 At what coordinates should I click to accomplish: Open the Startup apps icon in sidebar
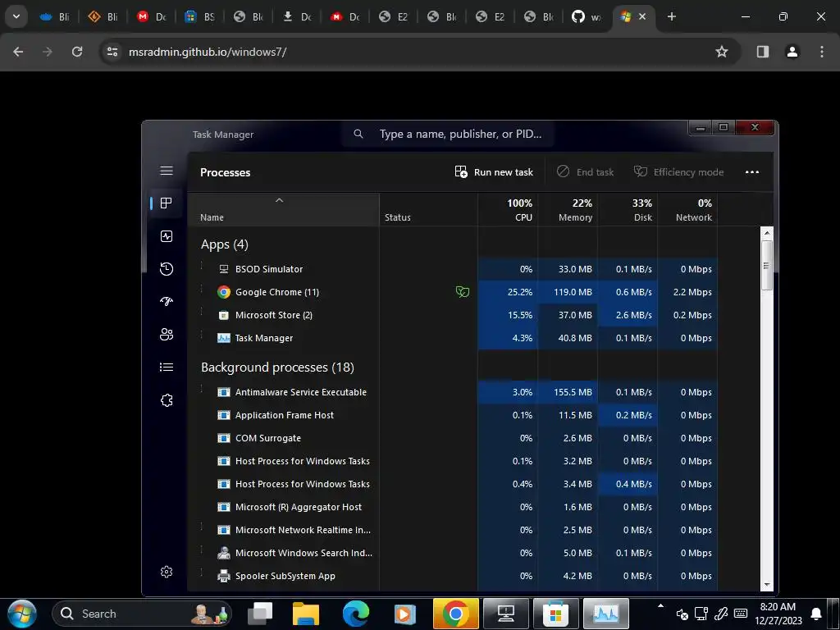[x=166, y=302]
